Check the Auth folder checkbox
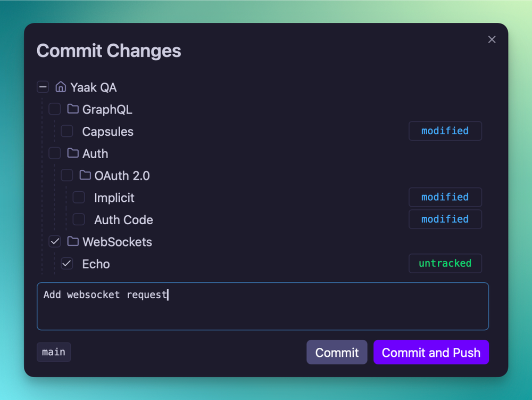Viewport: 532px width, 400px height. tap(55, 153)
